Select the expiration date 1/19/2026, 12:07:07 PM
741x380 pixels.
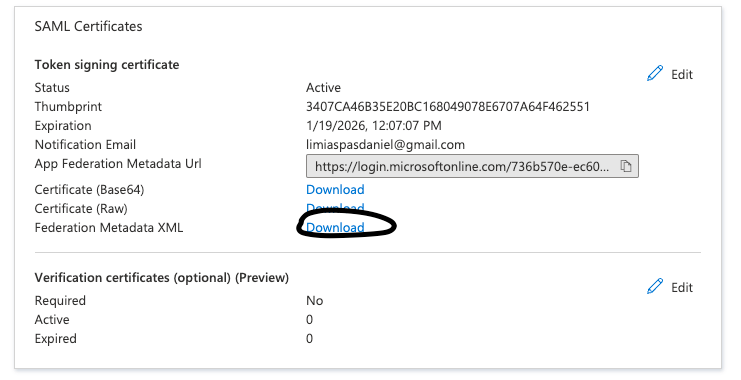click(374, 126)
